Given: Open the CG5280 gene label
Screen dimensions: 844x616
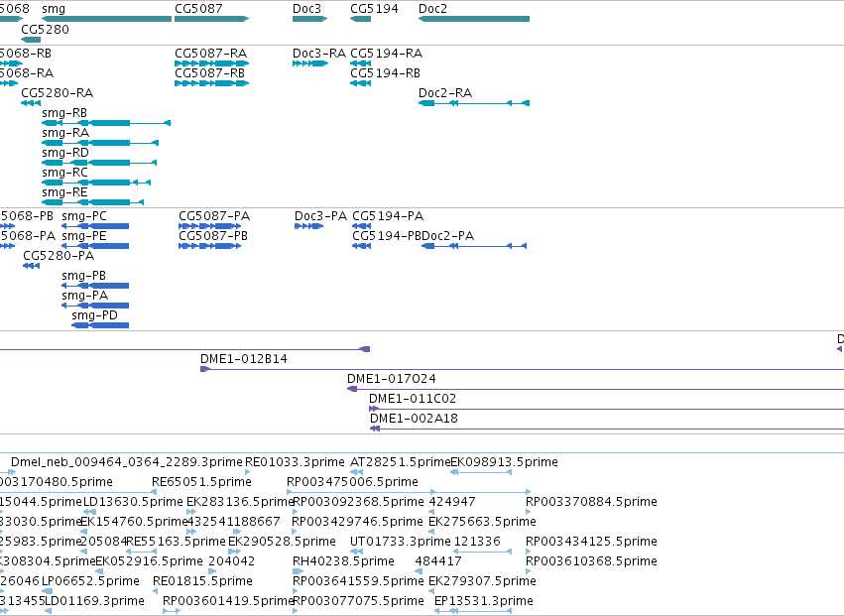Looking at the screenshot, I should tap(46, 29).
